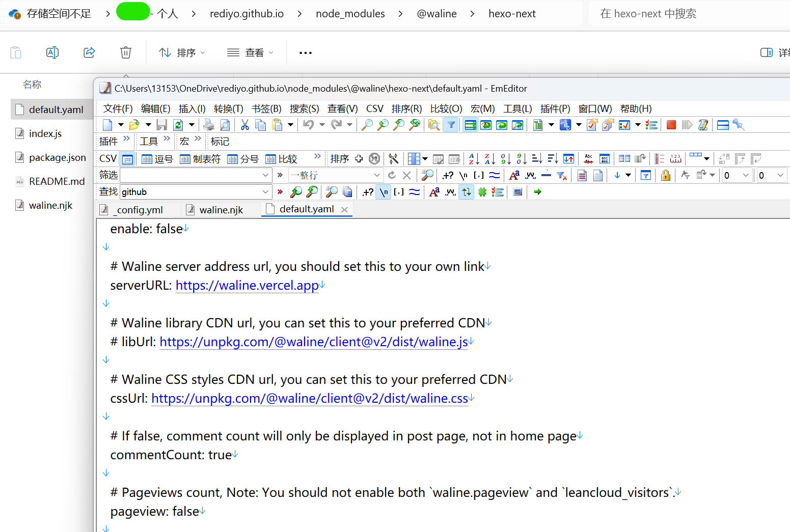Open the 排序 sort dropdown in File Explorer
790x532 pixels.
(182, 52)
